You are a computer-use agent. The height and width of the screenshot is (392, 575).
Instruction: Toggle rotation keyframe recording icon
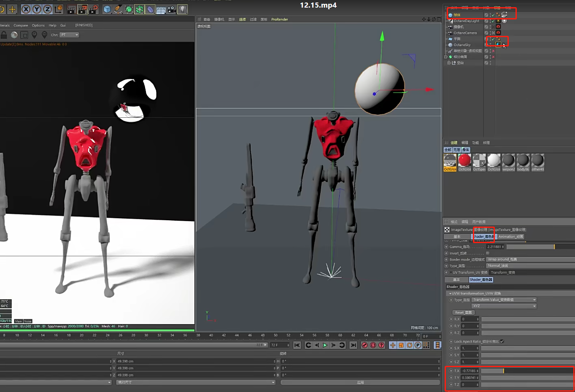(410, 345)
